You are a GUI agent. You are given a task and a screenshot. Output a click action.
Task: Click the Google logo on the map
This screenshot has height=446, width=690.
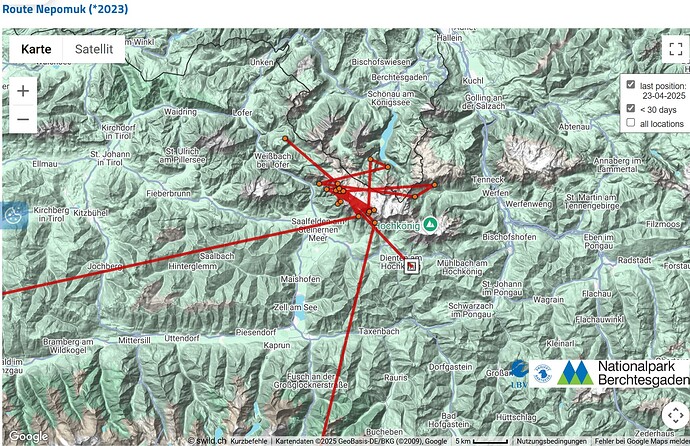(29, 436)
